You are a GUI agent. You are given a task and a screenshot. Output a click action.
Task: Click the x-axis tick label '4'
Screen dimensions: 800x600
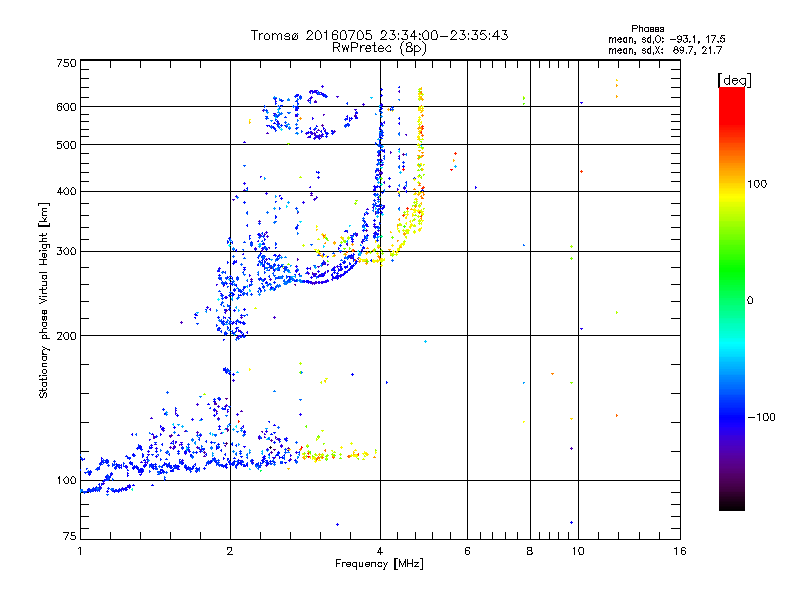(380, 551)
